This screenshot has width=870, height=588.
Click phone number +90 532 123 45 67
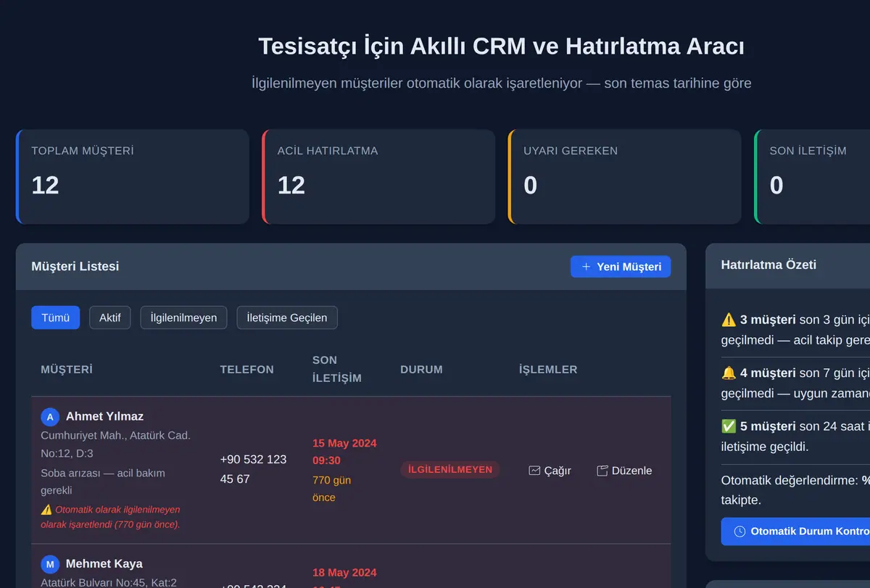point(253,469)
